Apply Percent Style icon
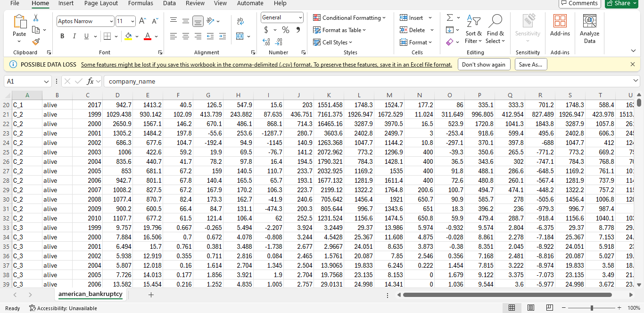The width and height of the screenshot is (644, 313). pos(286,30)
